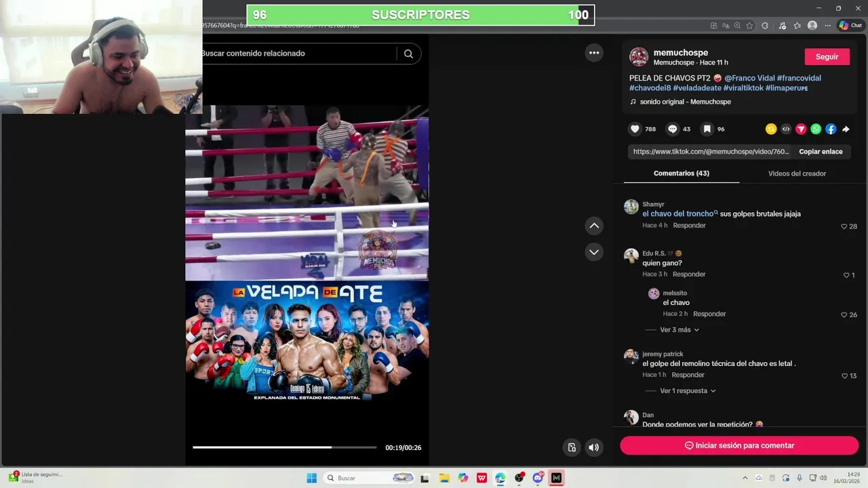Viewport: 868px width, 488px height.
Task: Open Discord from the taskbar
Action: click(x=538, y=478)
